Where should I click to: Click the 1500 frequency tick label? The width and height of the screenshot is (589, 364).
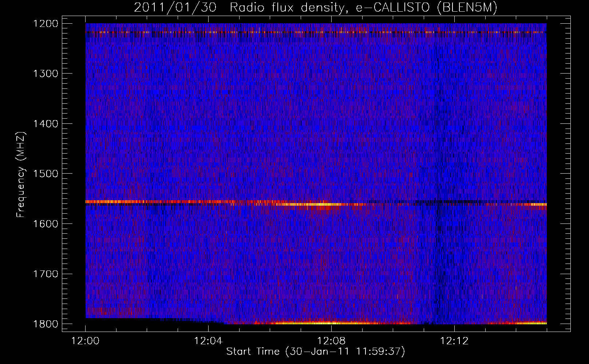[46, 174]
